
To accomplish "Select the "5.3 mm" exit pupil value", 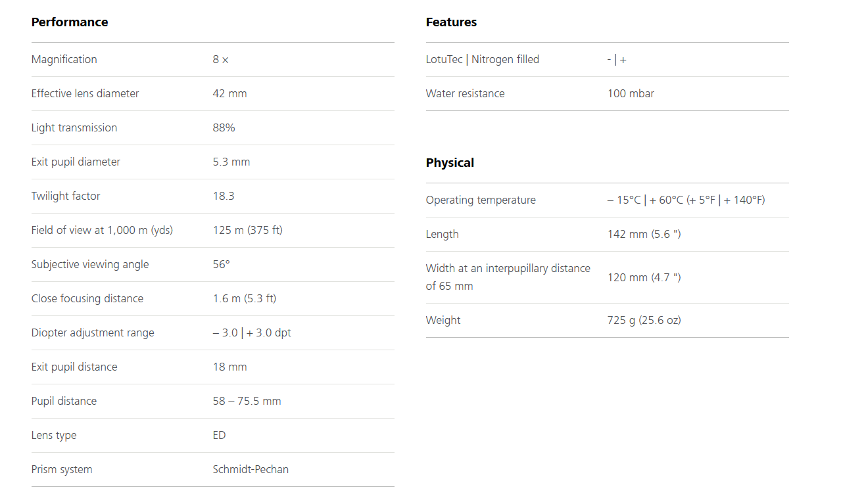I will click(231, 162).
